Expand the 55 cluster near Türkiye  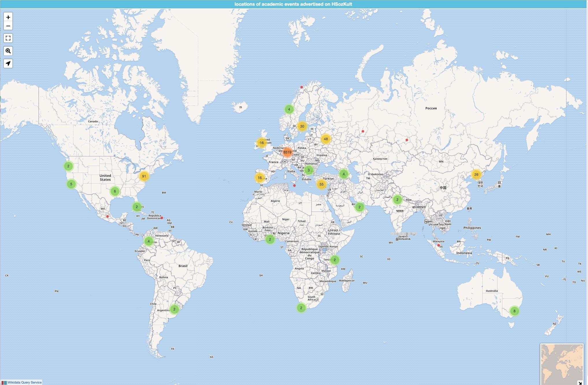[321, 184]
